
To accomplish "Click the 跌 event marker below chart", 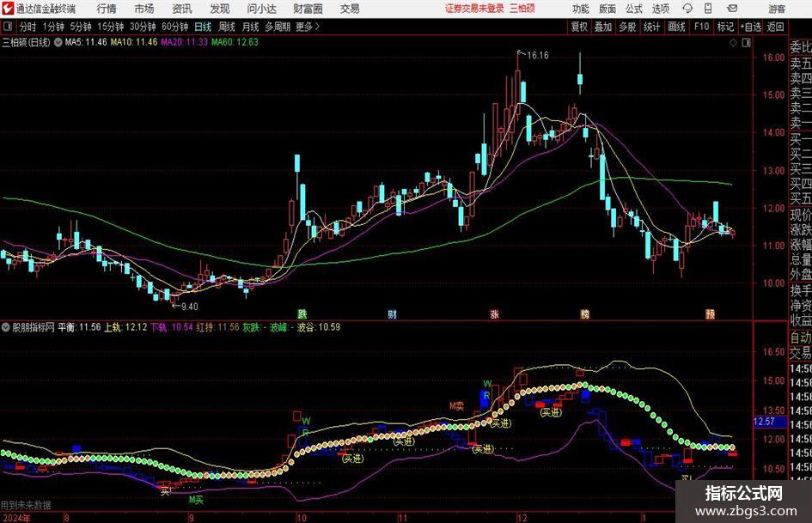I will pos(302,313).
